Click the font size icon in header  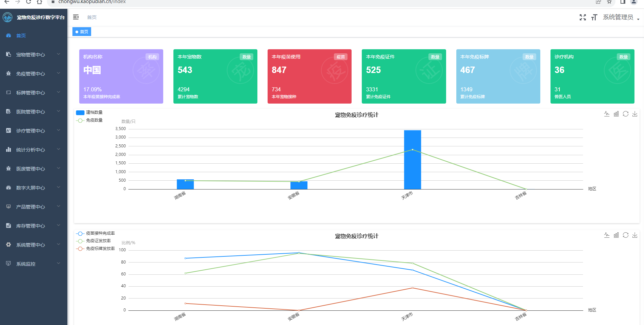click(x=594, y=17)
